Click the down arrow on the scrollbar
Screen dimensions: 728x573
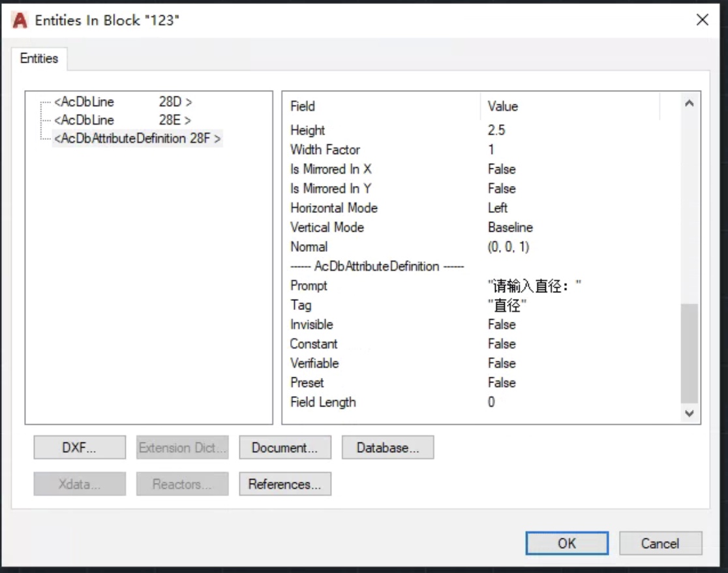click(x=688, y=413)
